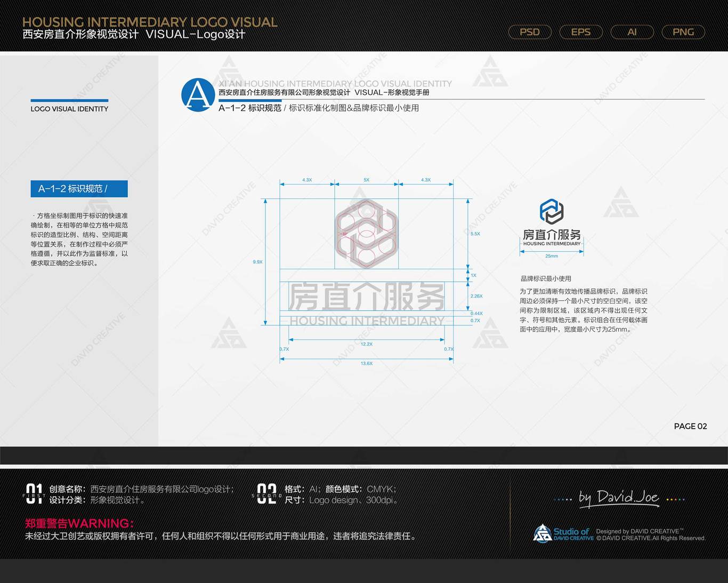Click the 创意名称 description line
This screenshot has width=728, height=583.
click(142, 489)
